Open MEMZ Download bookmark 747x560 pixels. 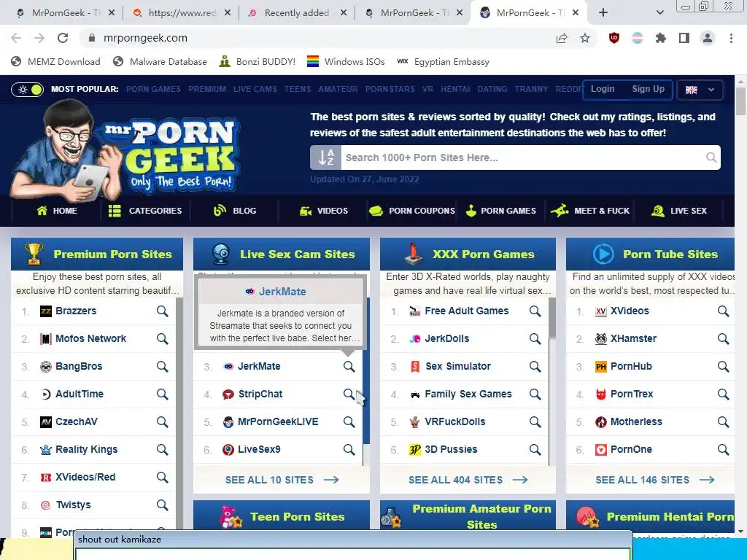(x=55, y=62)
